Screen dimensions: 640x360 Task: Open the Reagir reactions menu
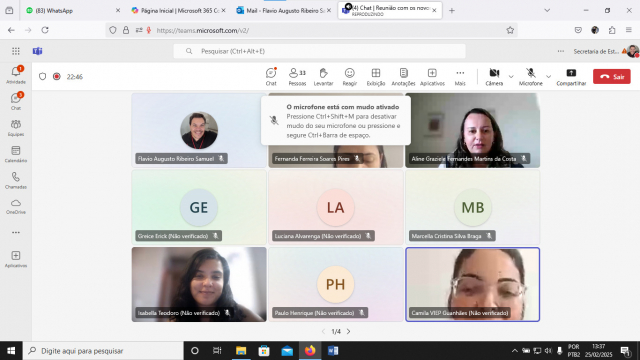pos(349,77)
